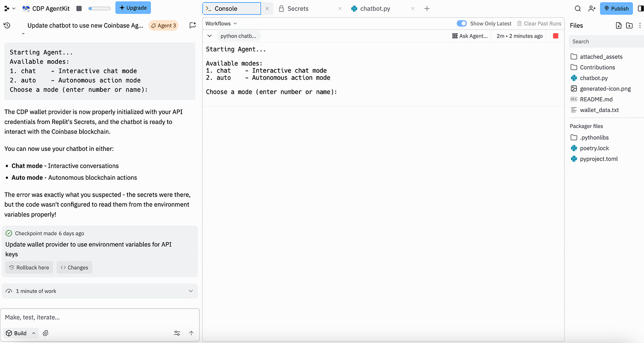
Task: Invite collaborators icon
Action: point(592,8)
